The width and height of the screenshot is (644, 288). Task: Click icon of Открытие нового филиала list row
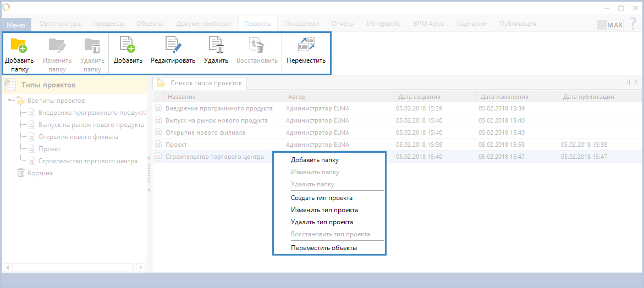(158, 132)
